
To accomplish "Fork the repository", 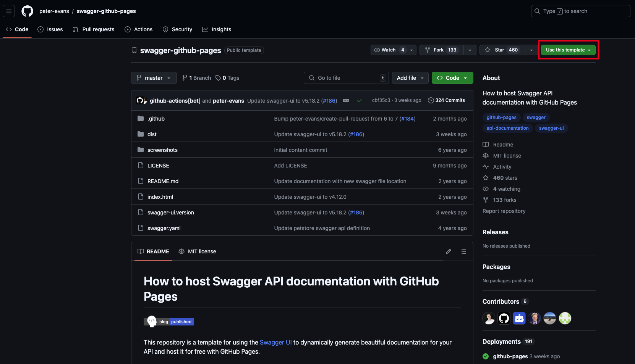I will point(442,50).
